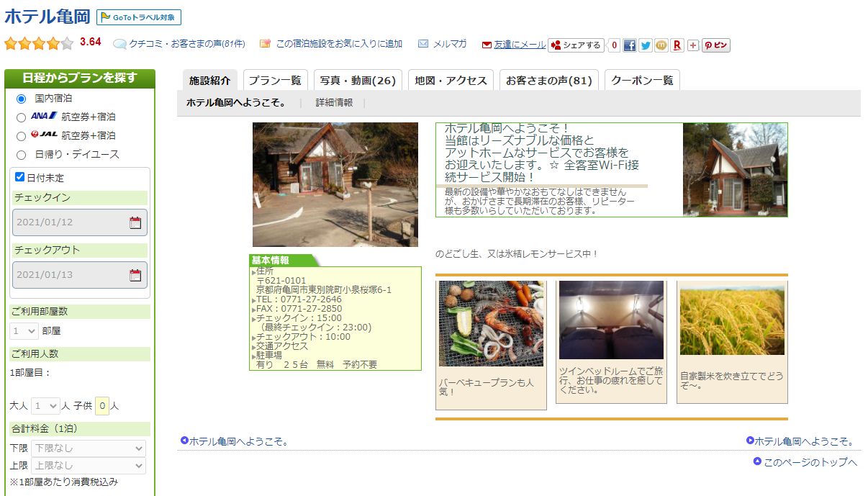Open more sharing options plus icon

pos(693,45)
